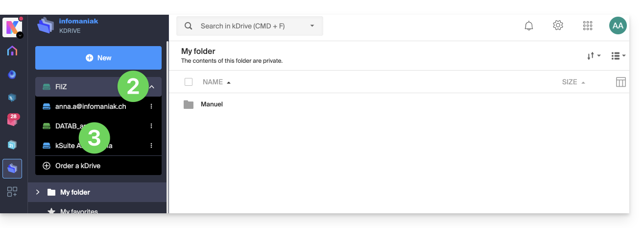Open the home icon in left rail
Viewport: 644px width, 228px height.
pos(12,51)
